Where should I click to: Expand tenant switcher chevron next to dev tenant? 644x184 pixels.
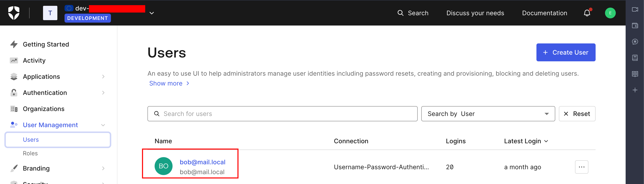[151, 13]
